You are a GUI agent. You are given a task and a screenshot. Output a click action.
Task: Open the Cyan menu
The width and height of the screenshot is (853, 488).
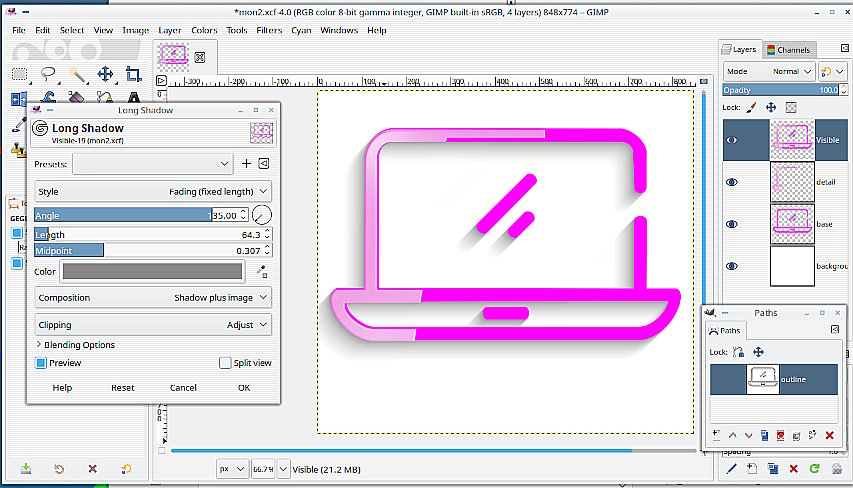tap(301, 30)
